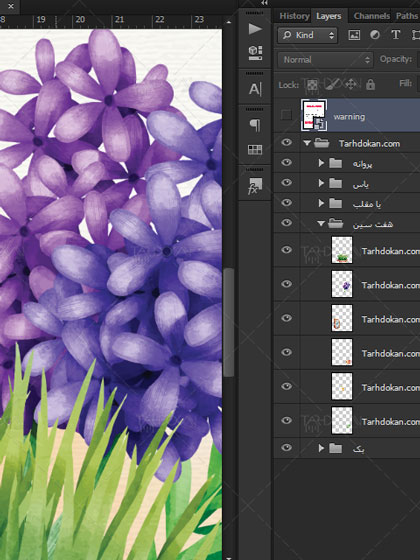Viewport: 420px width, 560px height.
Task: Filter layers by pixel image icon
Action: (x=354, y=35)
